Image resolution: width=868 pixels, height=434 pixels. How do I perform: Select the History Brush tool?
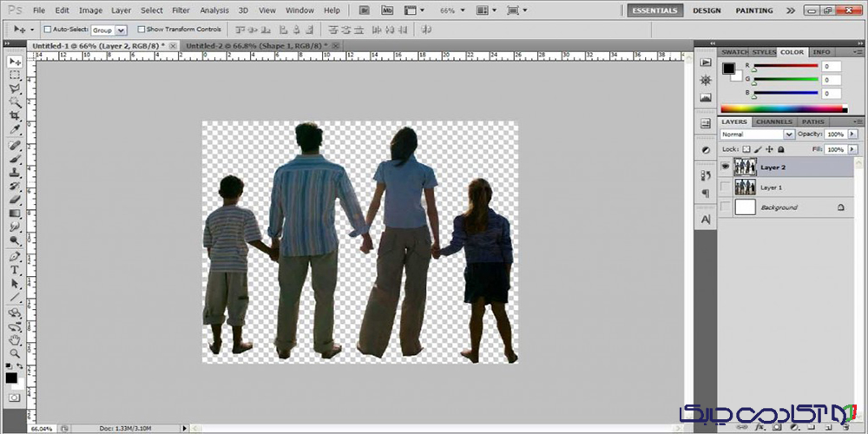[15, 186]
